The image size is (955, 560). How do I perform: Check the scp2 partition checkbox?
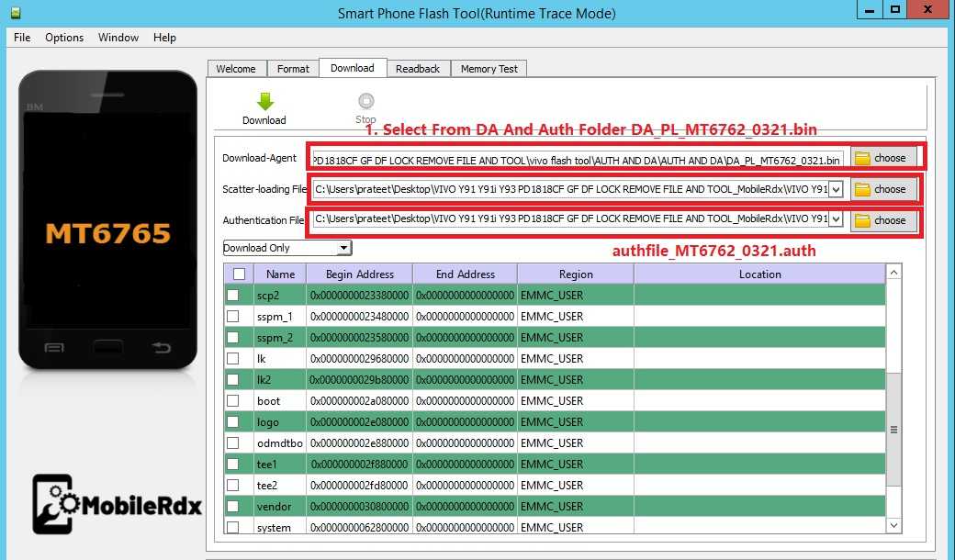232,296
